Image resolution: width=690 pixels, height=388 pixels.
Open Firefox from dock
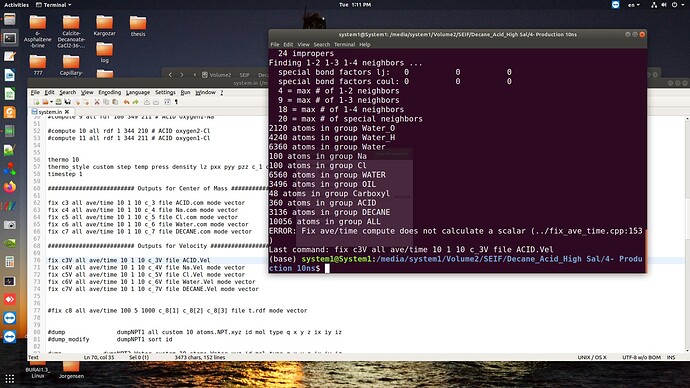(x=10, y=187)
